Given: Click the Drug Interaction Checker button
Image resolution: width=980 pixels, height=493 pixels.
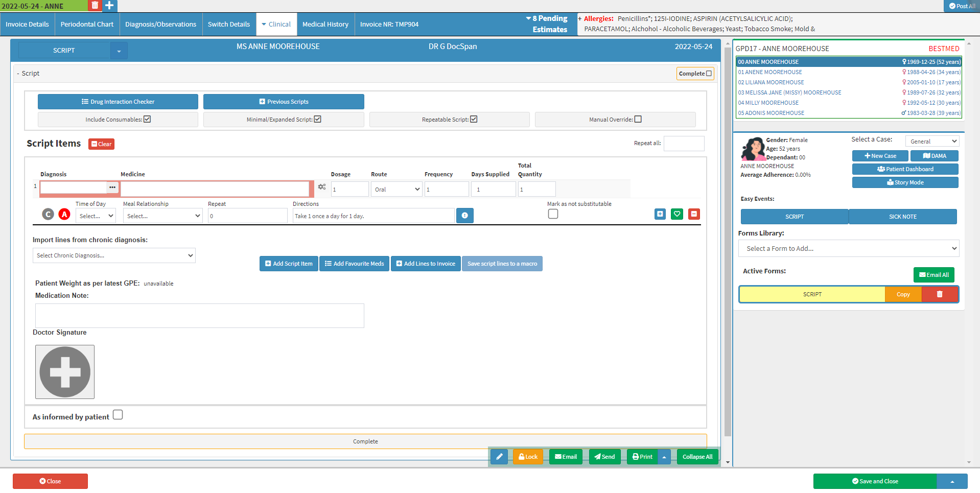Looking at the screenshot, I should [x=118, y=102].
